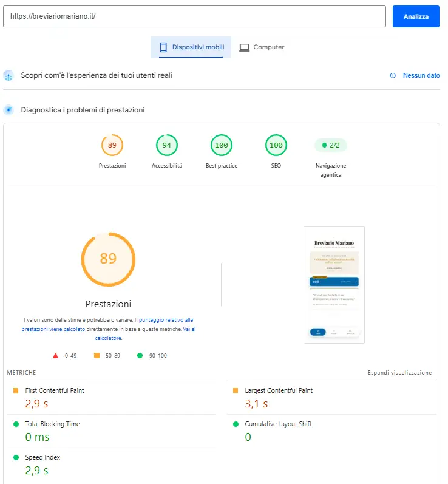
Task: Click the info icon beside Nessun dato
Action: (x=393, y=75)
